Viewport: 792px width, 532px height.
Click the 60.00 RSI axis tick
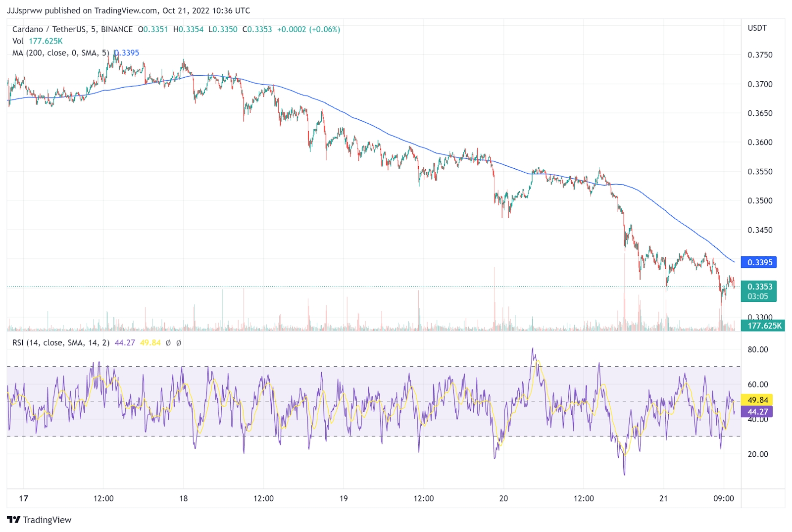(758, 385)
